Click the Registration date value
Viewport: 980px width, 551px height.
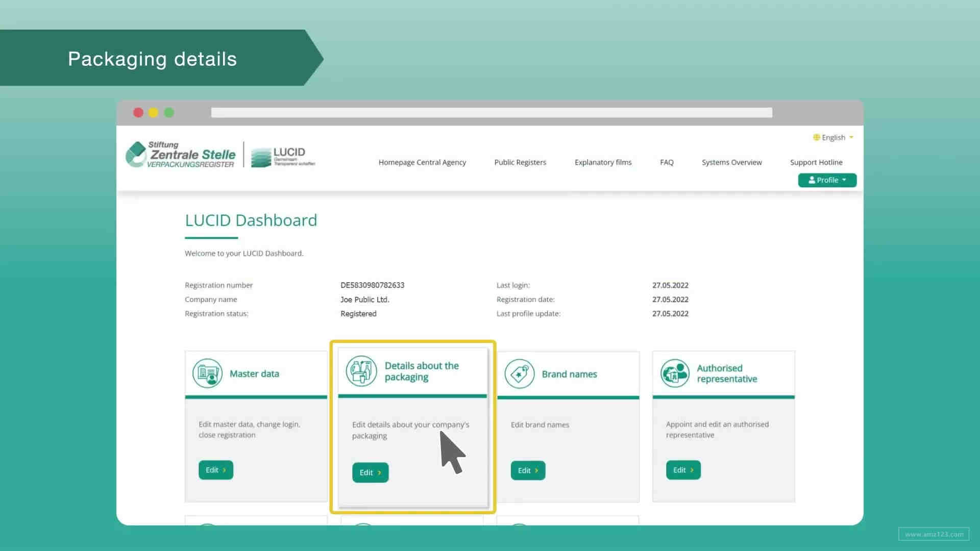tap(670, 299)
